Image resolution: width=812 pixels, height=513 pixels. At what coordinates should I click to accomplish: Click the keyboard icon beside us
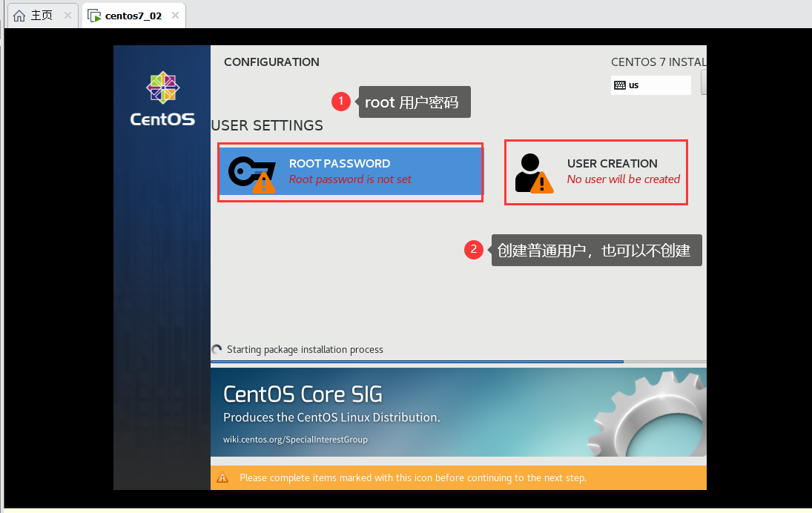pos(620,85)
